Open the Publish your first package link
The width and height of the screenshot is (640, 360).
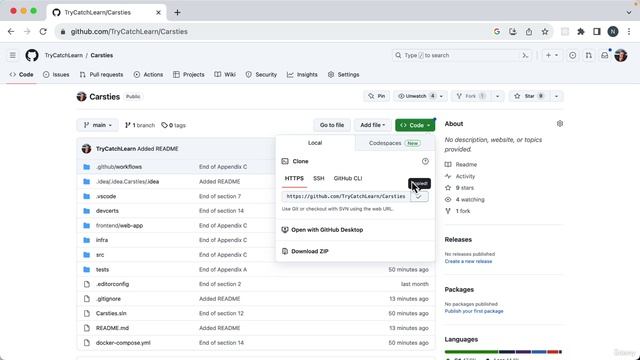474,311
